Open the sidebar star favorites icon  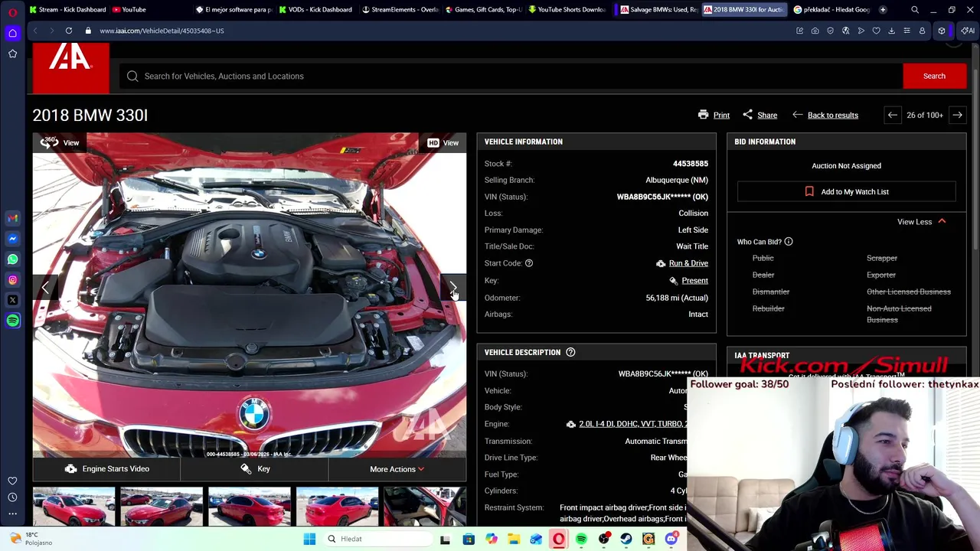pos(12,54)
